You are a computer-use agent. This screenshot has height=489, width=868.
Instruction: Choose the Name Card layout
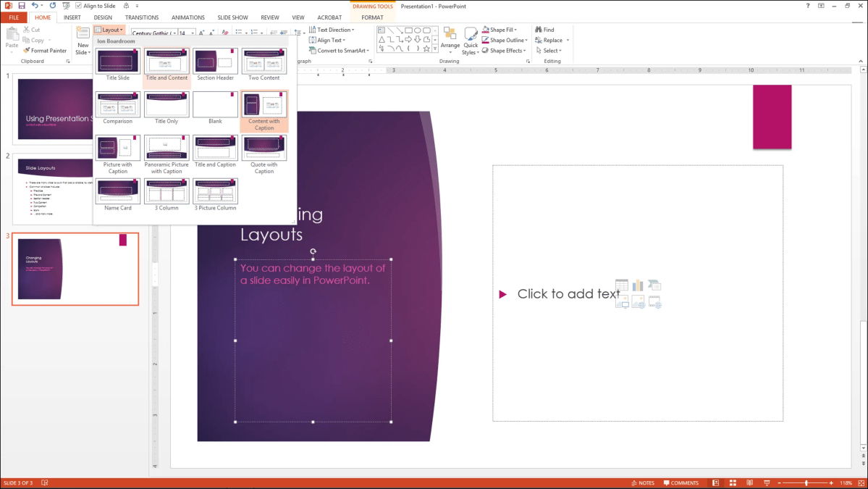point(118,195)
